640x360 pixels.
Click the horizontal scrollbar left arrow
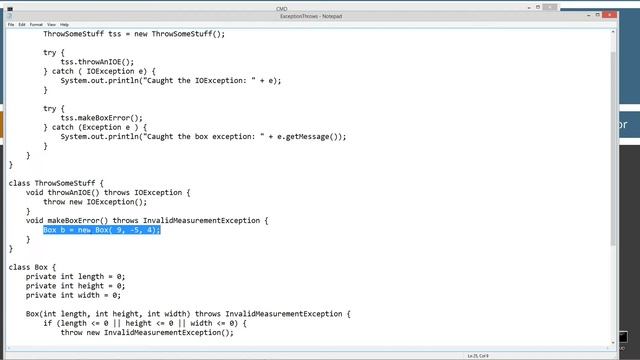(9, 348)
